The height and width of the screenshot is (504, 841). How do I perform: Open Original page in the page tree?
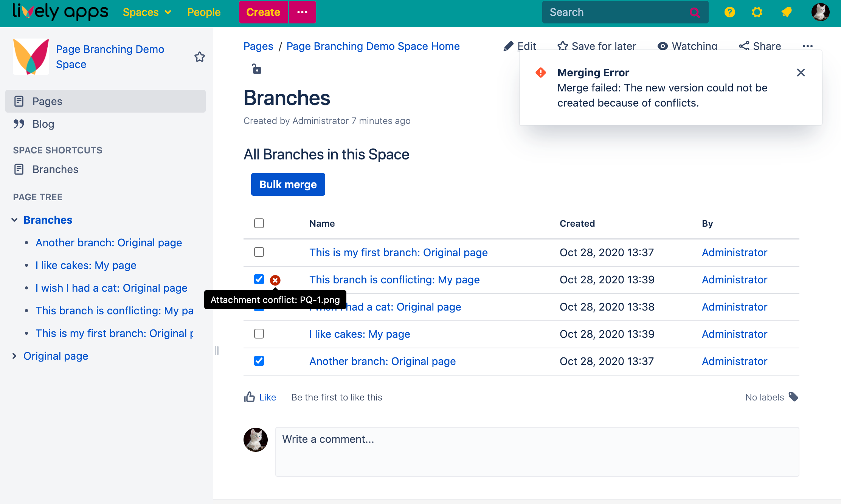56,356
